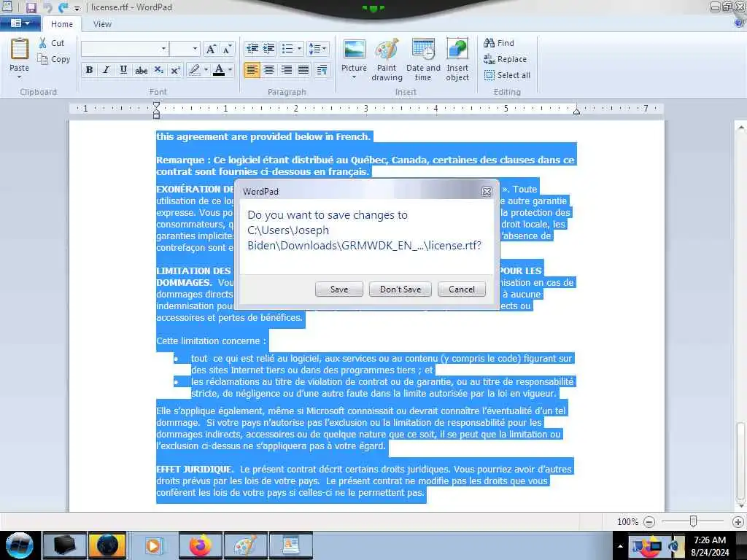Click the Shrink font icon

coord(227,49)
